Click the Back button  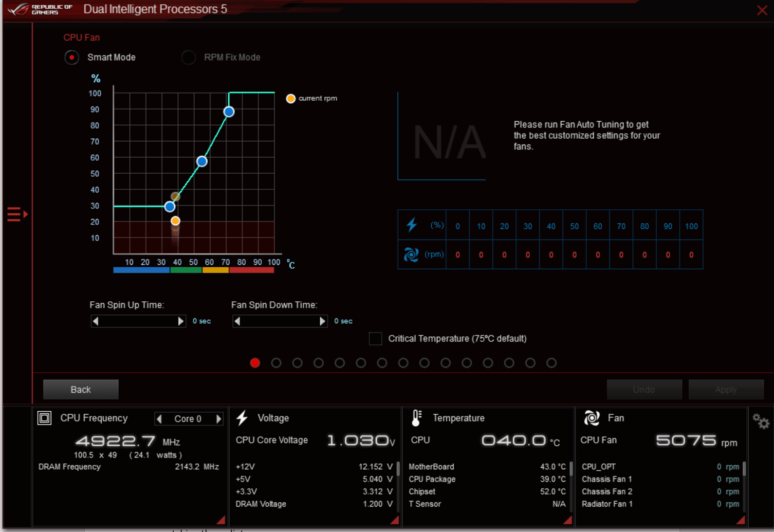[x=81, y=389]
